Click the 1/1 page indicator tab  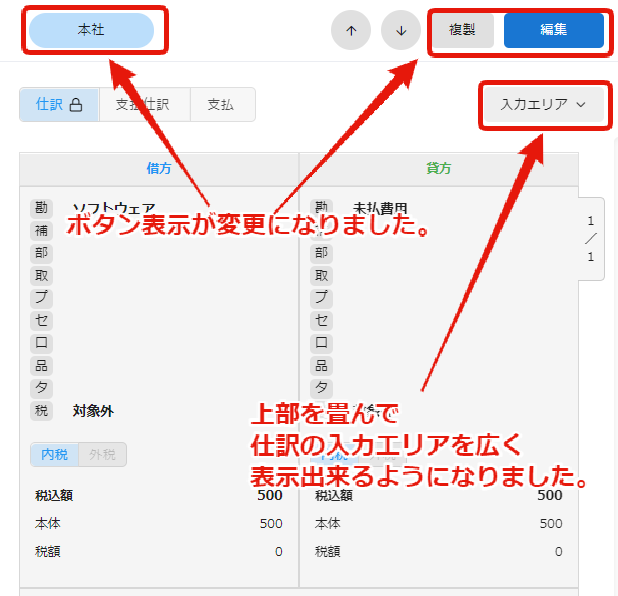tap(591, 239)
